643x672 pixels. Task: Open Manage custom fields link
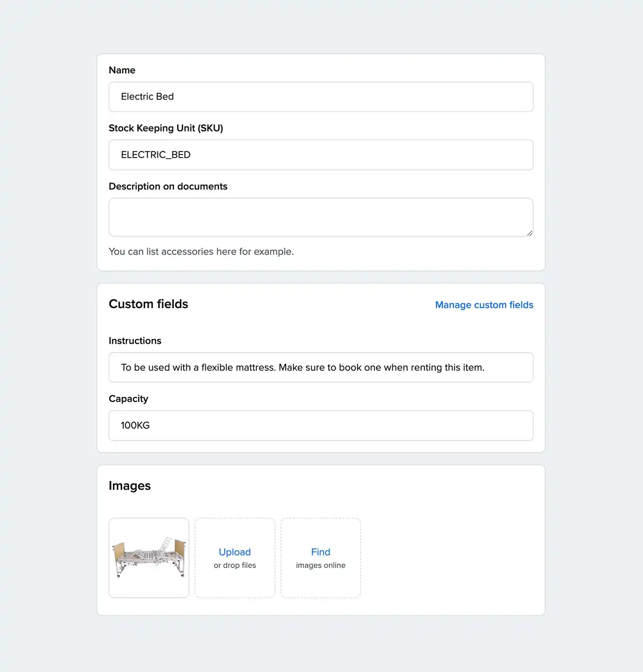(x=484, y=305)
